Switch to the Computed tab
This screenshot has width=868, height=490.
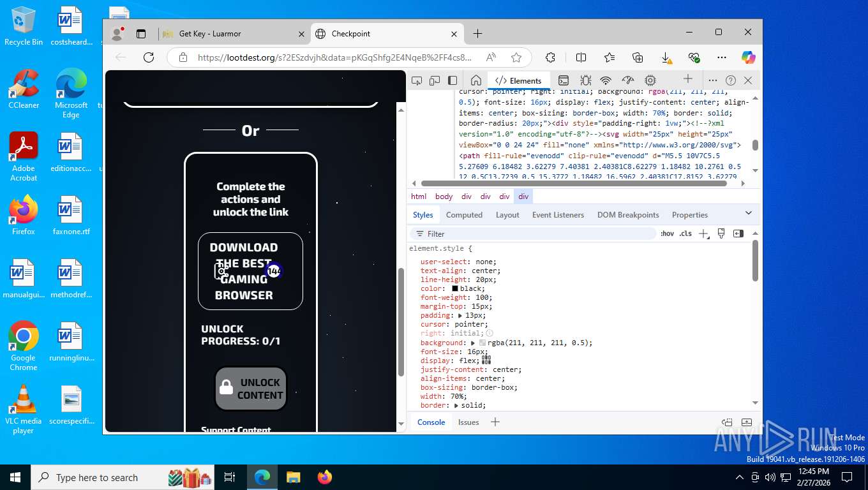[464, 215]
